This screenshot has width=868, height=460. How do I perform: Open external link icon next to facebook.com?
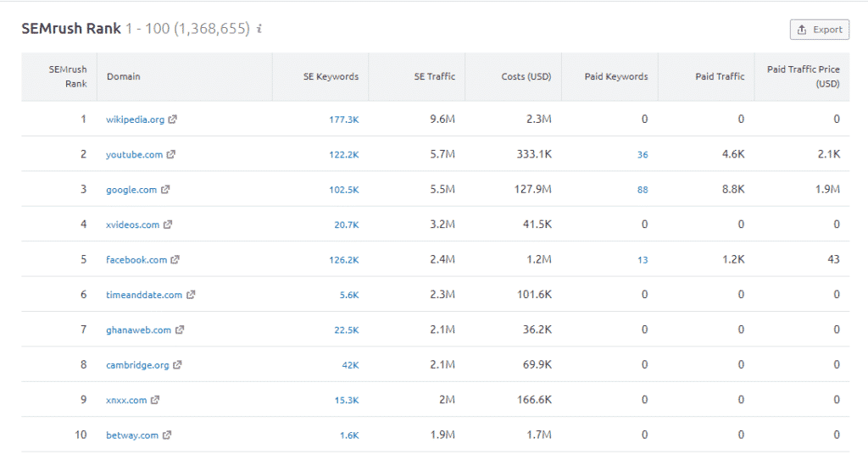pos(175,259)
